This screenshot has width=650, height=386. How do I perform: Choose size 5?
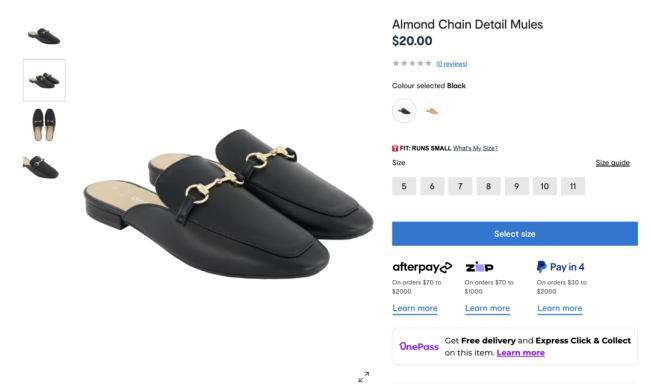404,186
